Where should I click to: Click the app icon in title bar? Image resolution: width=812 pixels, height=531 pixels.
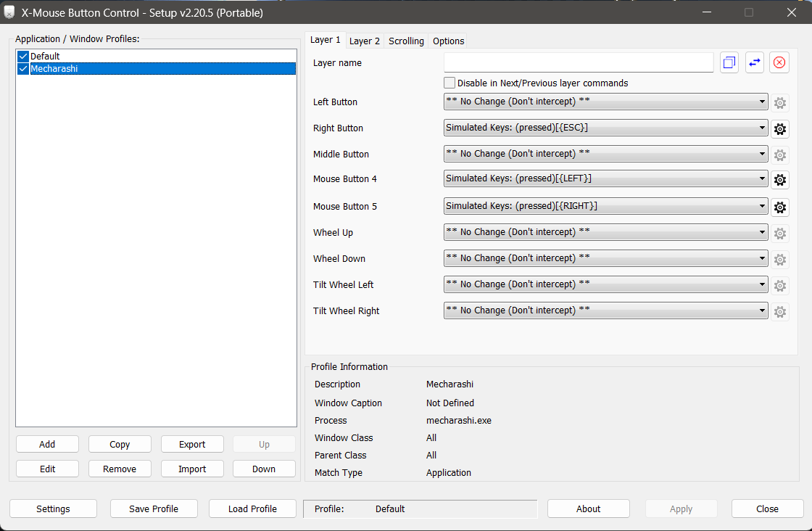click(9, 13)
